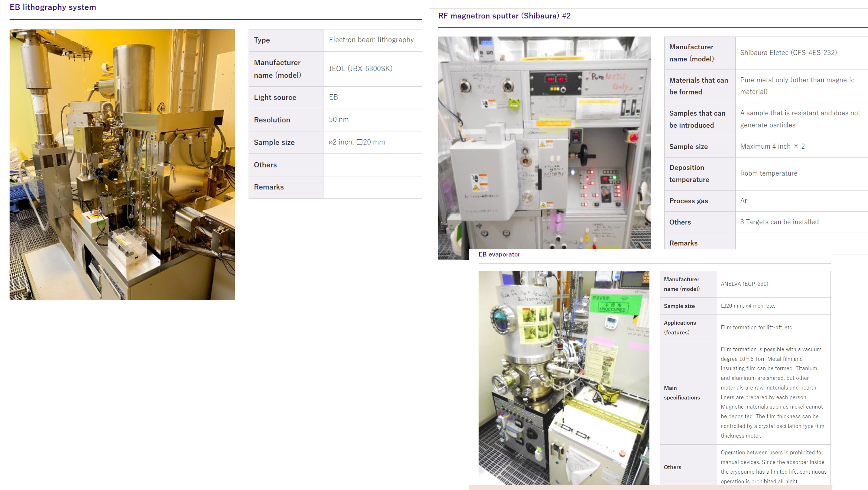868x490 pixels.
Task: Click the 'Samples that can be introduced' label
Action: click(x=697, y=119)
